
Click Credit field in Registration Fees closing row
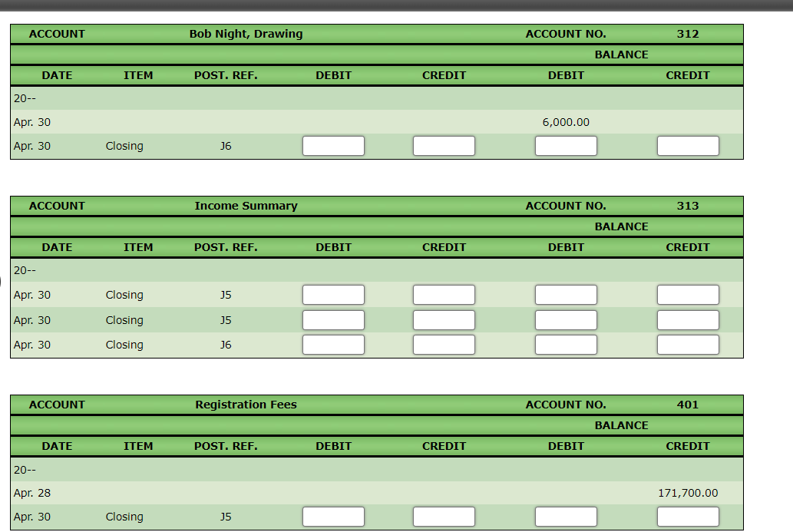coord(444,517)
